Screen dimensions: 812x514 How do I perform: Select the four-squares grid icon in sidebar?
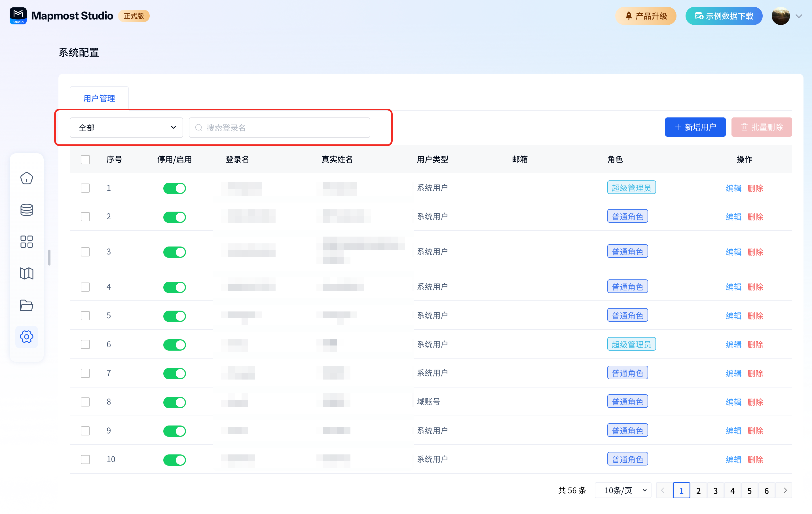click(26, 241)
